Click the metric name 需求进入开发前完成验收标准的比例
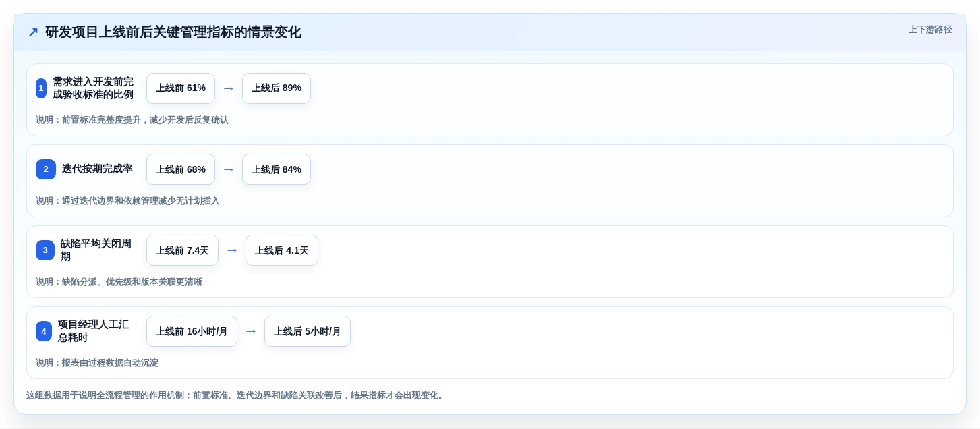The width and height of the screenshot is (980, 429). pyautogui.click(x=93, y=88)
